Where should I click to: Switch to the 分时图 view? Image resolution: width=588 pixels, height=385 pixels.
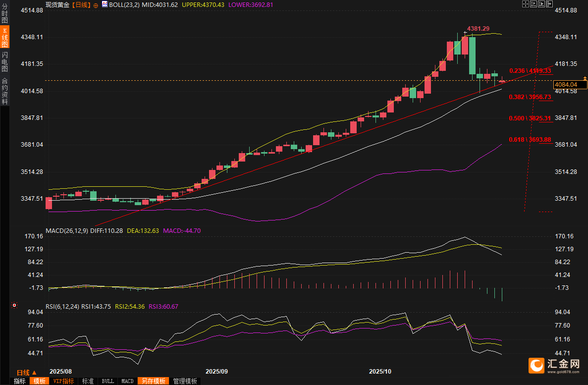click(4, 14)
